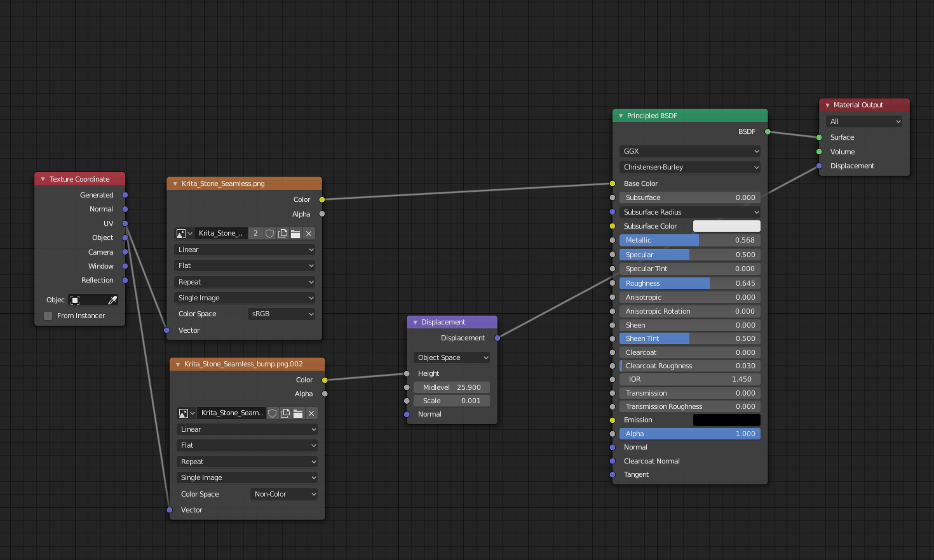Viewport: 934px width, 560px height.
Task: Click Height input socket on Displacement node
Action: tap(407, 373)
